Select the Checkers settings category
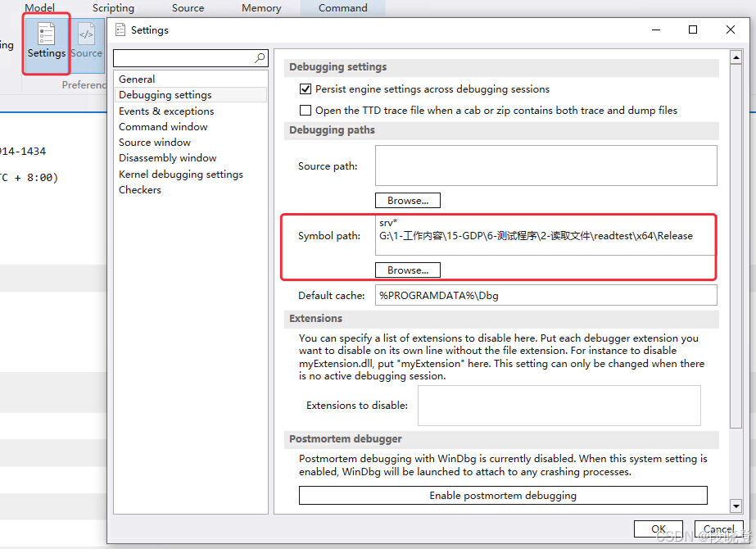 coord(139,189)
